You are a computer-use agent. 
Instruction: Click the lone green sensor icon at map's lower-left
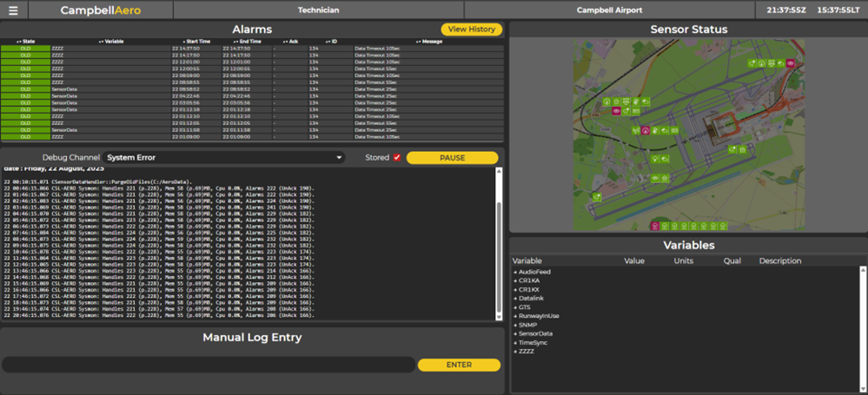[597, 197]
